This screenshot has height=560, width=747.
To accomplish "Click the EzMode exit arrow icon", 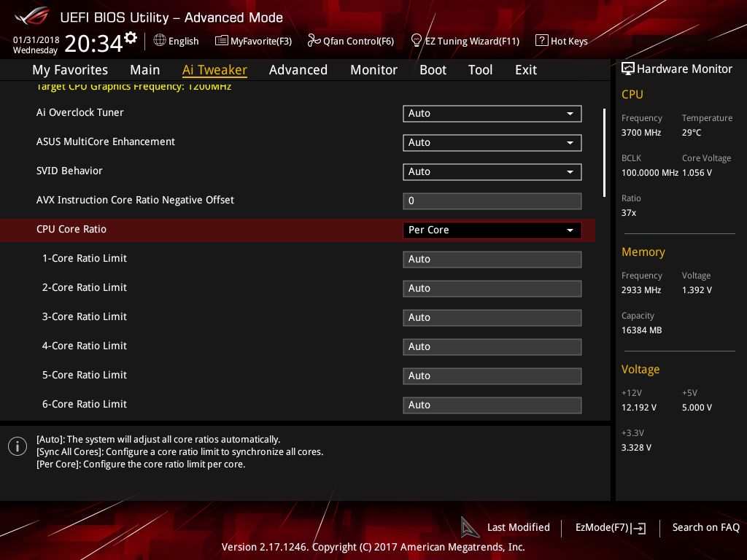I will tap(638, 528).
